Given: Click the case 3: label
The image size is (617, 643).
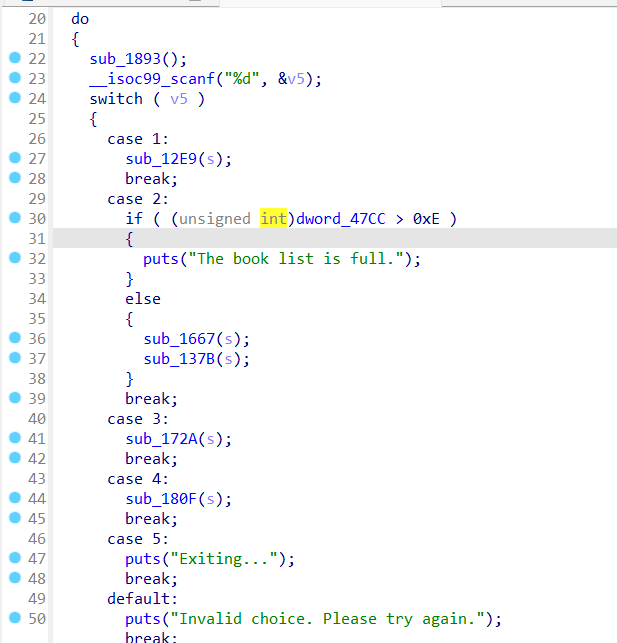Looking at the screenshot, I should pos(138,419).
